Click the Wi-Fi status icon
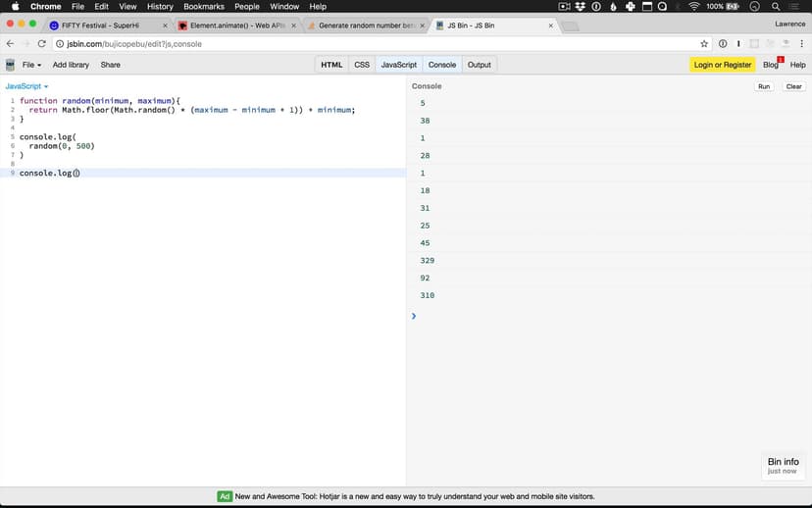 click(x=694, y=6)
